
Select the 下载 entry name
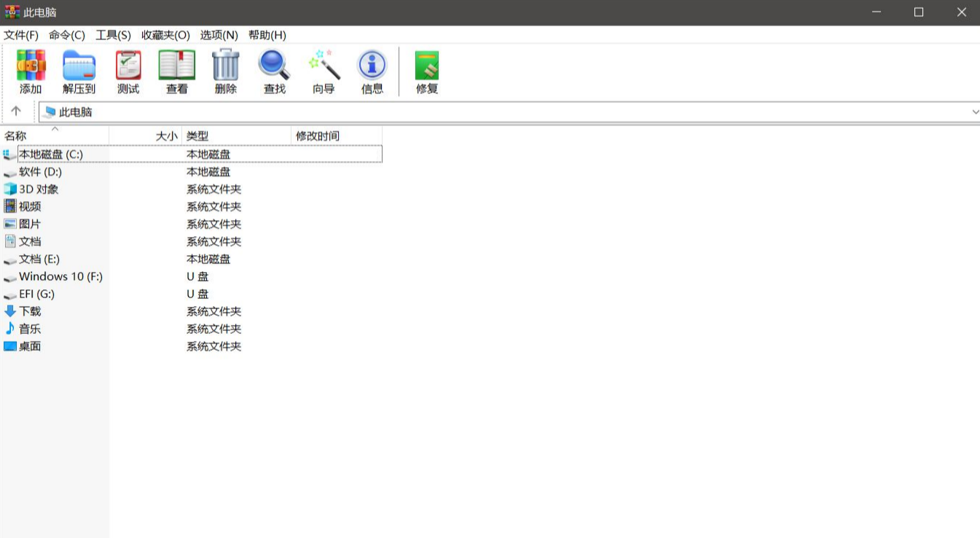coord(30,311)
